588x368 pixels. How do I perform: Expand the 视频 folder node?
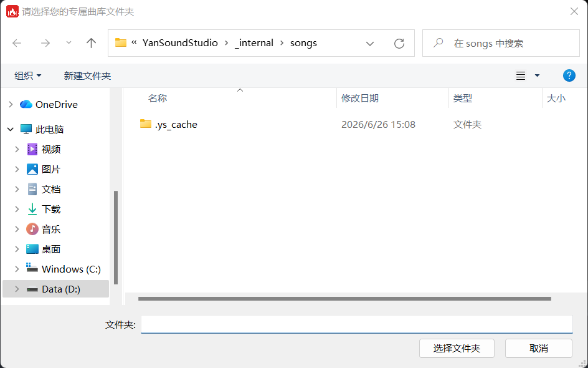pos(17,150)
